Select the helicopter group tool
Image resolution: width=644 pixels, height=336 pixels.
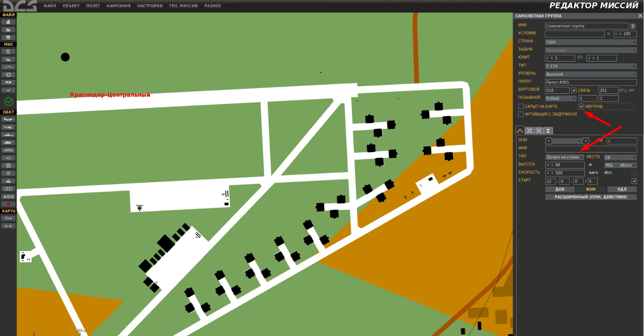[x=8, y=127]
